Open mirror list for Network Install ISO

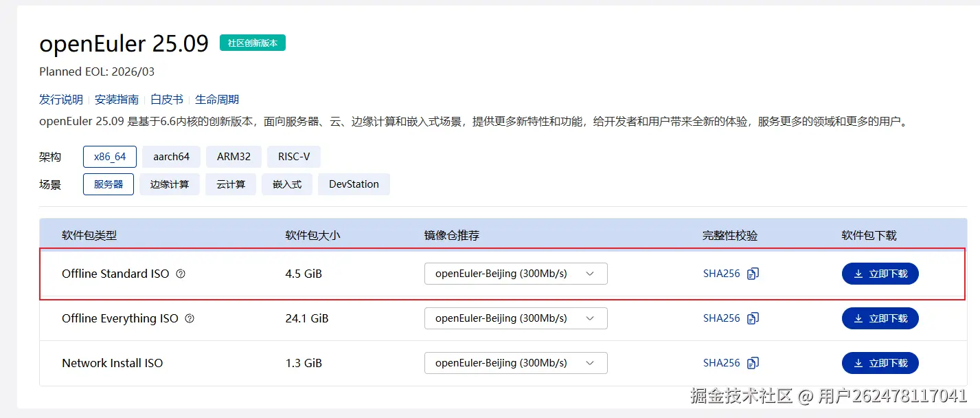(516, 363)
